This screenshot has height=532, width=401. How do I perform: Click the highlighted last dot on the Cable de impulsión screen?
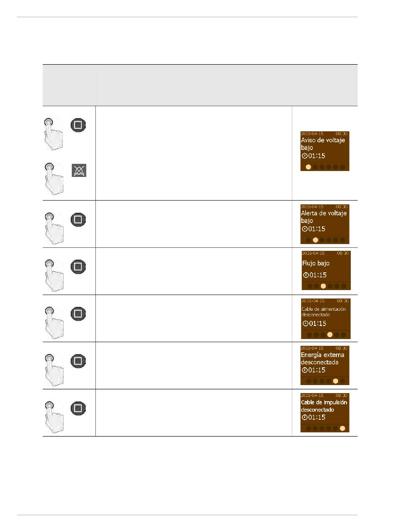click(342, 428)
